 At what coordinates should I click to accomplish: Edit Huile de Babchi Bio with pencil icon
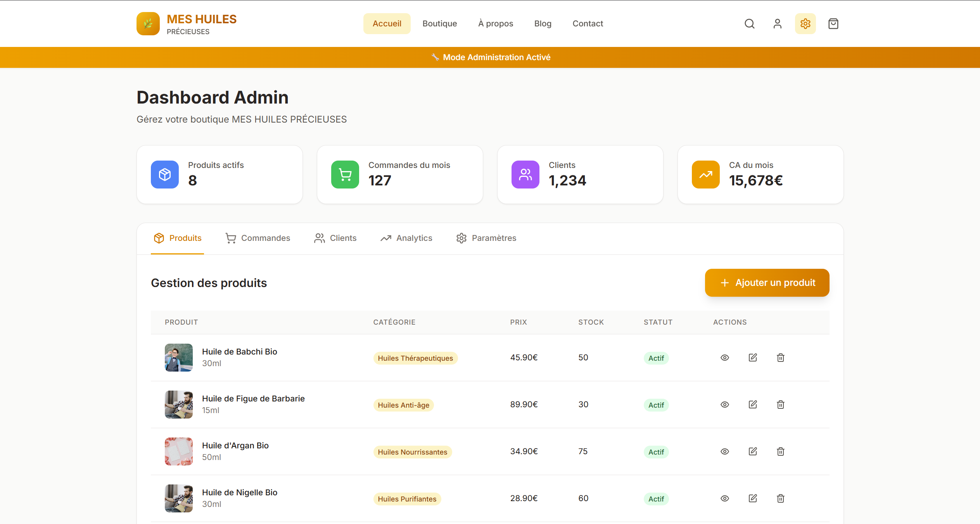tap(753, 358)
